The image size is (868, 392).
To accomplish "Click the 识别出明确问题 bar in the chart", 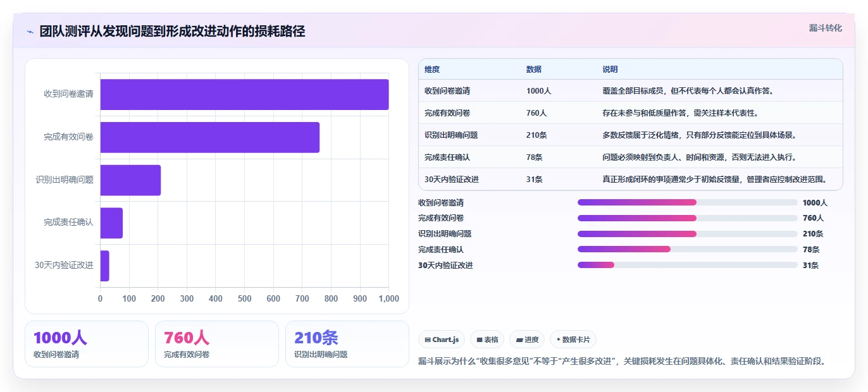I will point(130,180).
